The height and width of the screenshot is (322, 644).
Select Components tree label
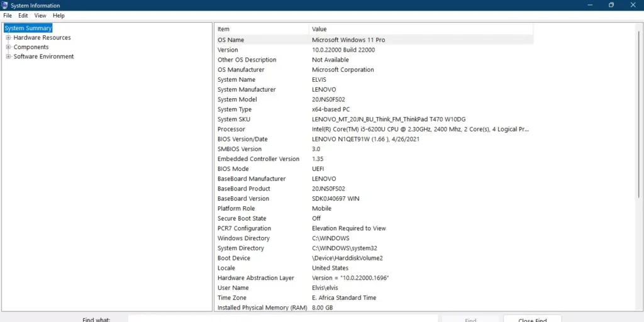point(31,47)
